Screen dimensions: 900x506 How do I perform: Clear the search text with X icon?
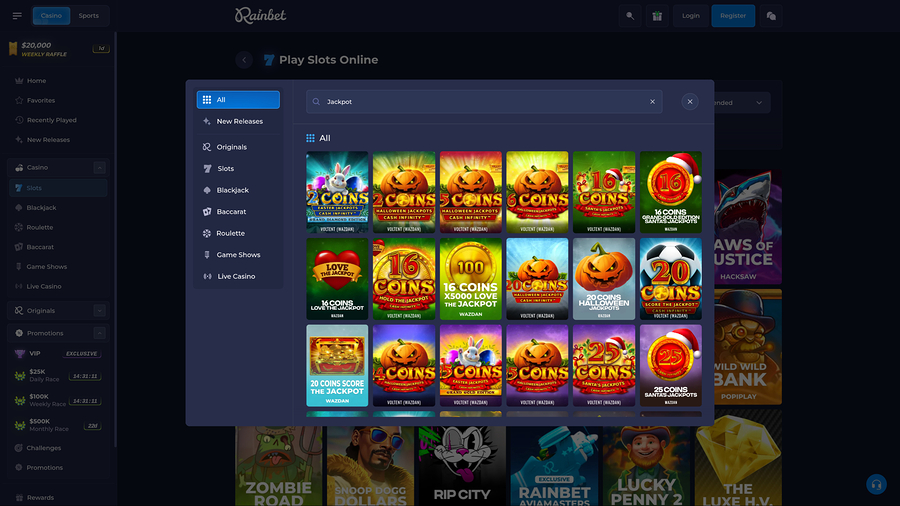pyautogui.click(x=653, y=102)
